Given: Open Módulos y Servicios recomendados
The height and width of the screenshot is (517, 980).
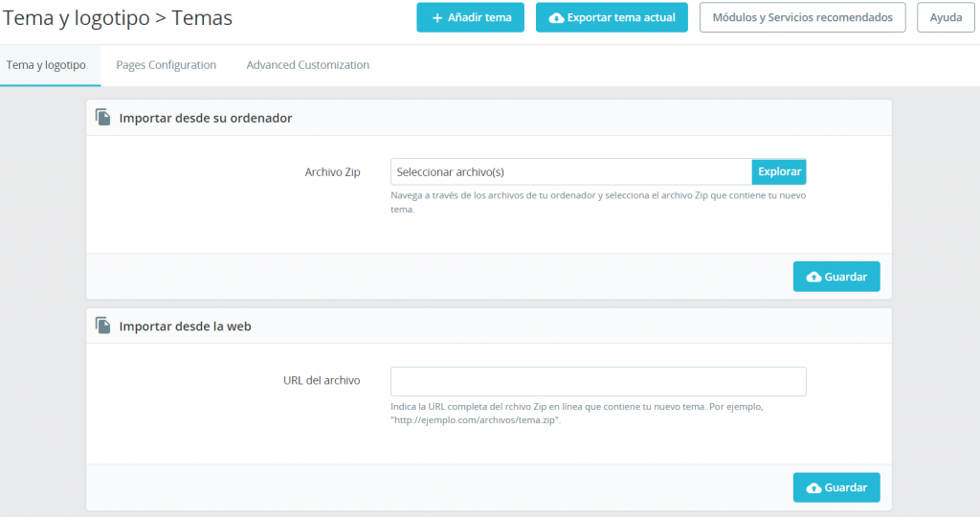Looking at the screenshot, I should (x=802, y=17).
